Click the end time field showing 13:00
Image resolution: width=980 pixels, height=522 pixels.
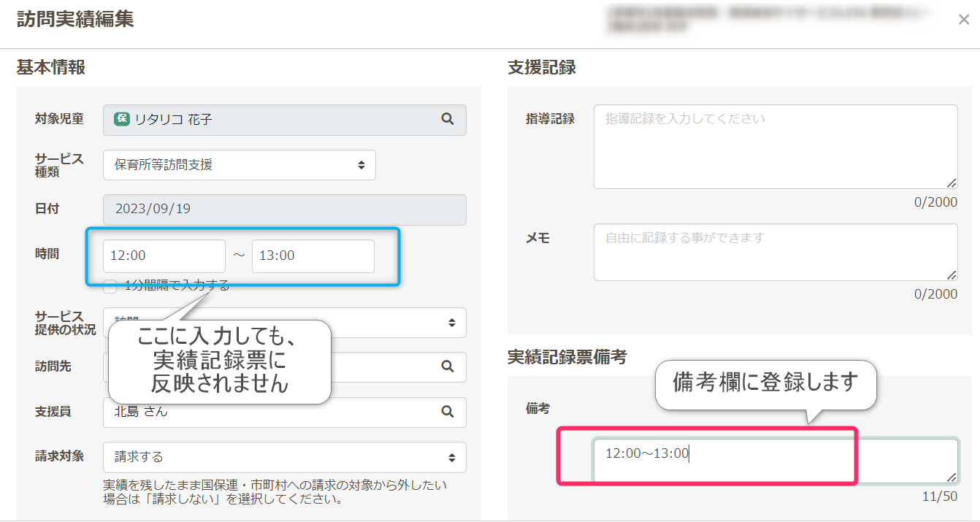[313, 256]
